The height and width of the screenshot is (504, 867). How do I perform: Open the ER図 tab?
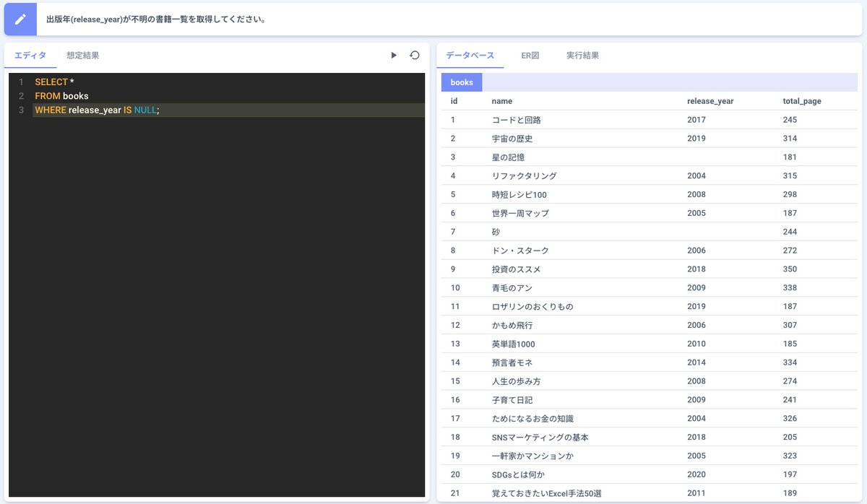[530, 56]
